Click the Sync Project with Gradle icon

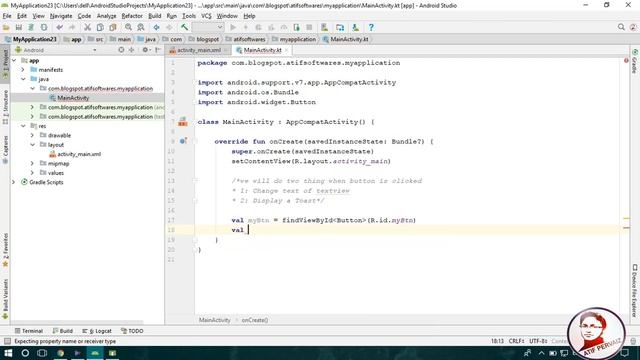(31, 27)
